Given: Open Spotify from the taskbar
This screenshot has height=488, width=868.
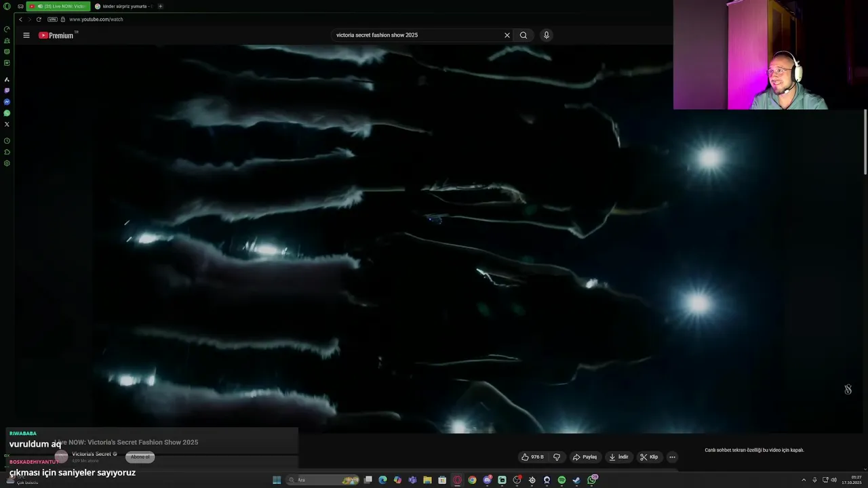Looking at the screenshot, I should click(561, 480).
